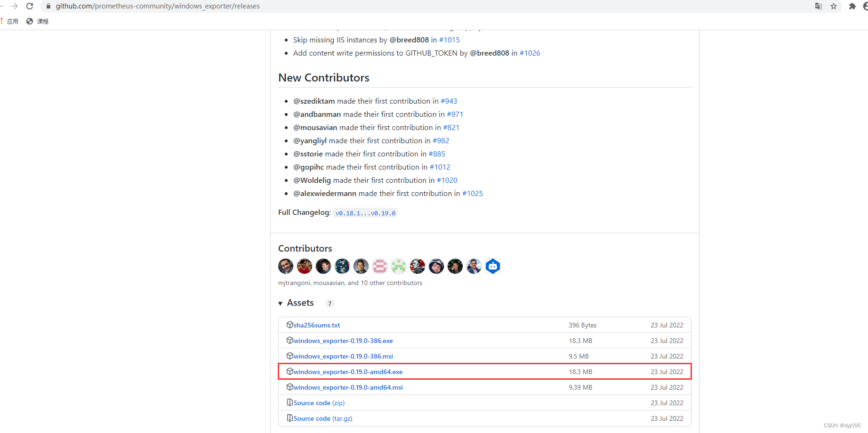This screenshot has width=868, height=433.
Task: Click the Contributors heading
Action: coord(305,248)
